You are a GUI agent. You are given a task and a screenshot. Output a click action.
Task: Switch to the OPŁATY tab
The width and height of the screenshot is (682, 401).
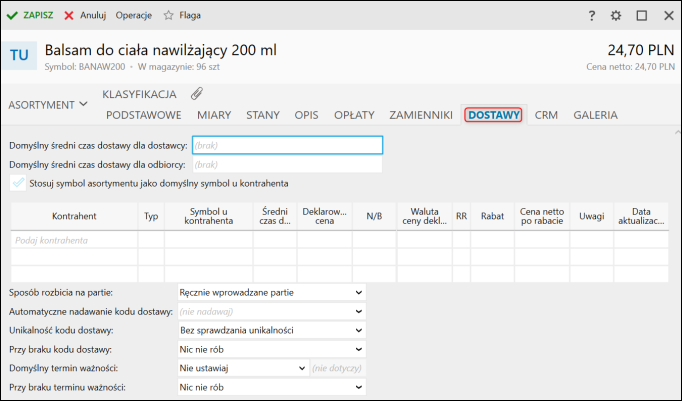point(354,115)
